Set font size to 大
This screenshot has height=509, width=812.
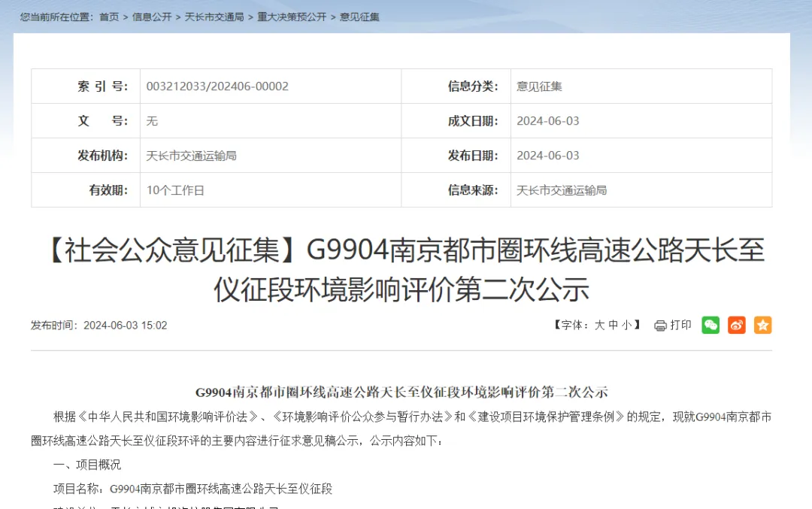click(x=599, y=326)
